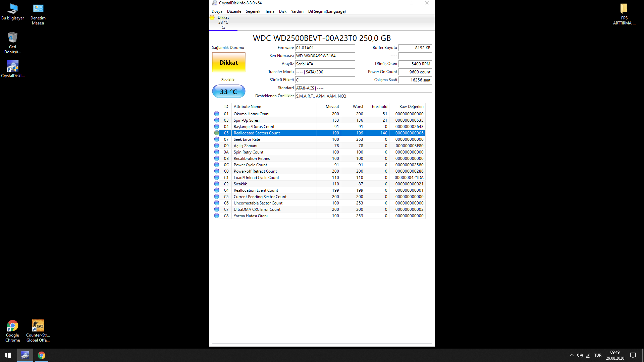644x362 pixels.
Task: Click the green status orb for Reallocated Sectors Count
Action: pos(217,133)
